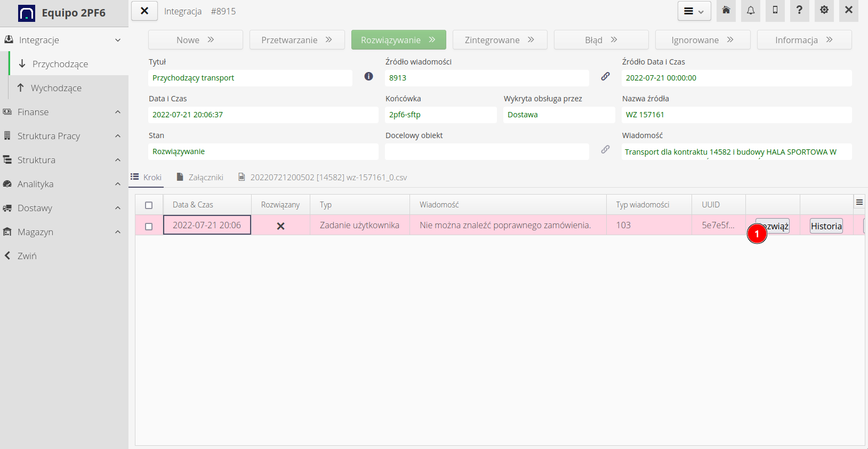Open the wz-157161_0.csv file tab

(x=323, y=177)
